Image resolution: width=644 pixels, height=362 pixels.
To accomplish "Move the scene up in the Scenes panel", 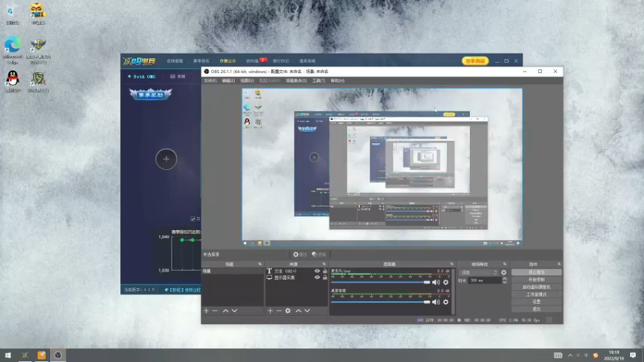I will coord(225,311).
